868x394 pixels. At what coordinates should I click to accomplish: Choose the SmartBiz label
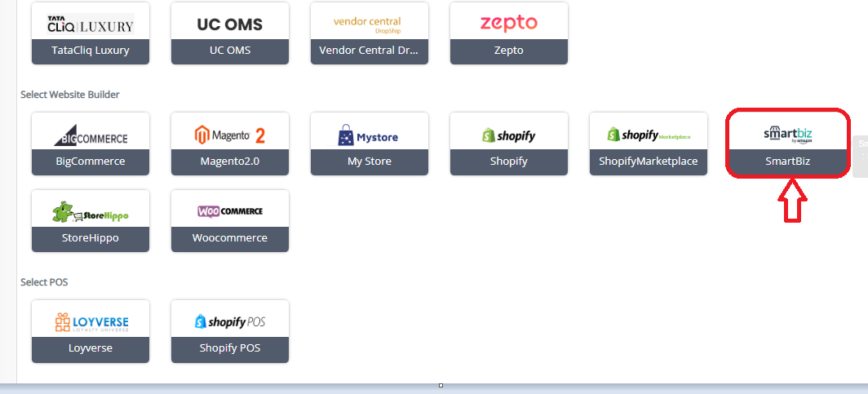[x=788, y=162]
